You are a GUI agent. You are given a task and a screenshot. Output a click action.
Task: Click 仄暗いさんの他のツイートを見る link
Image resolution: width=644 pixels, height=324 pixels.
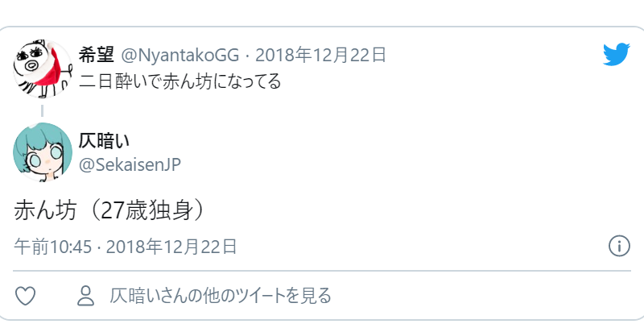pyautogui.click(x=220, y=296)
